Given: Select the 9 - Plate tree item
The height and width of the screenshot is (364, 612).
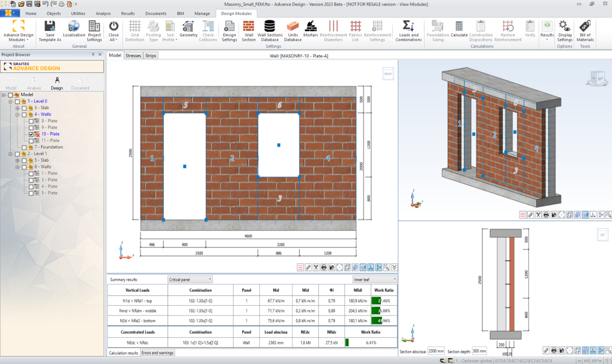Looking at the screenshot, I should (x=49, y=128).
